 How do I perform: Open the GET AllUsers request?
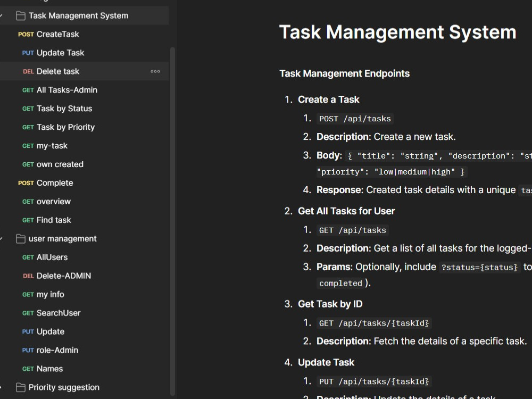(x=84, y=257)
